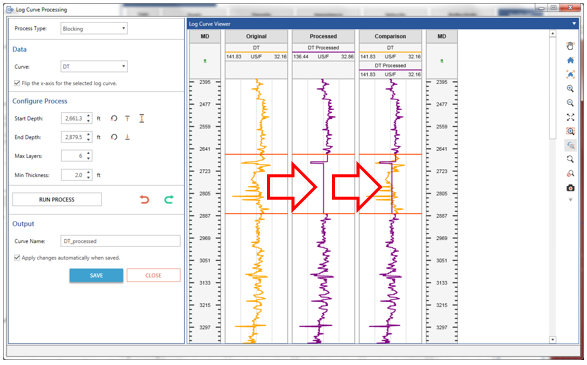Decrease Min Thickness with down stepper
The height and width of the screenshot is (365, 587).
[89, 177]
